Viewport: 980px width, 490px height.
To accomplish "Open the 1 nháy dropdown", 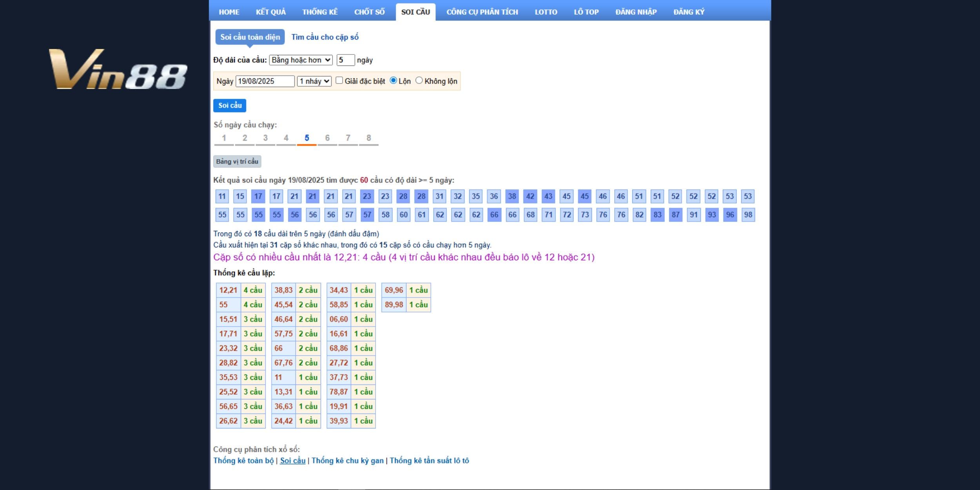I will coord(314,81).
